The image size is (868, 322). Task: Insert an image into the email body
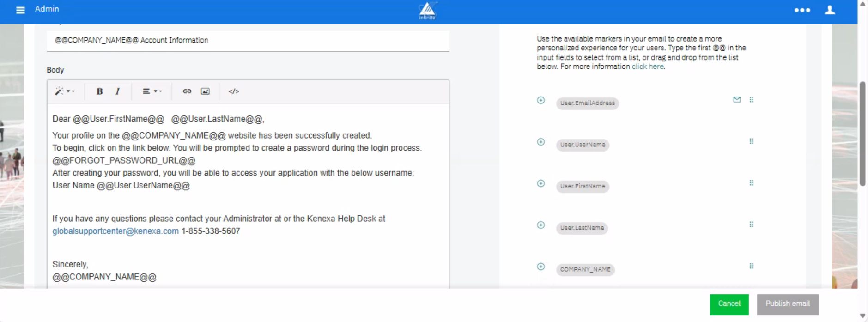(206, 91)
